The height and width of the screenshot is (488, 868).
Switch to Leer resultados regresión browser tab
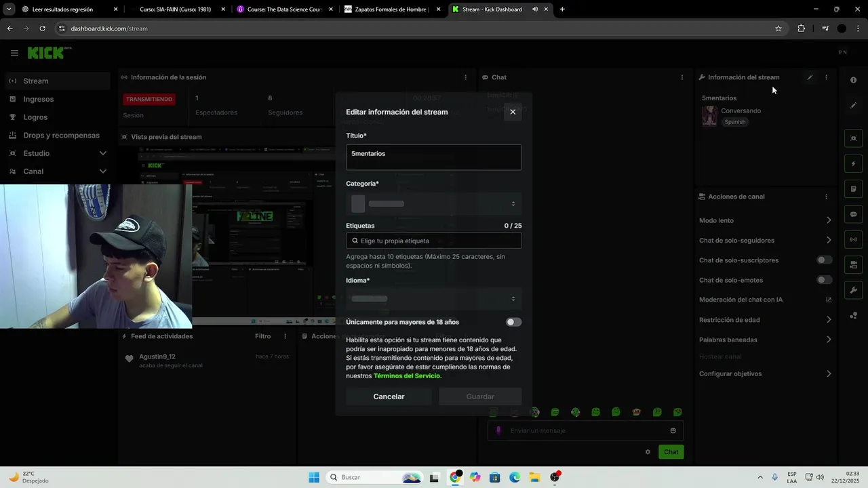click(69, 9)
